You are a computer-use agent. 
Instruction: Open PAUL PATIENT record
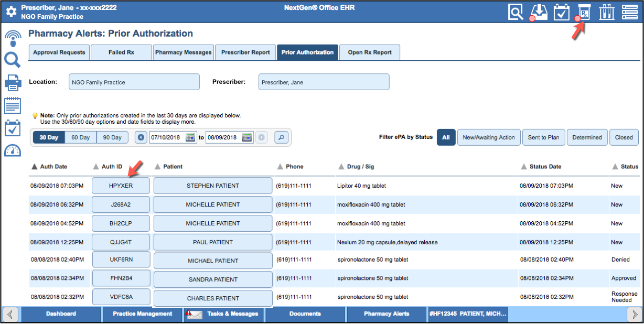click(212, 242)
